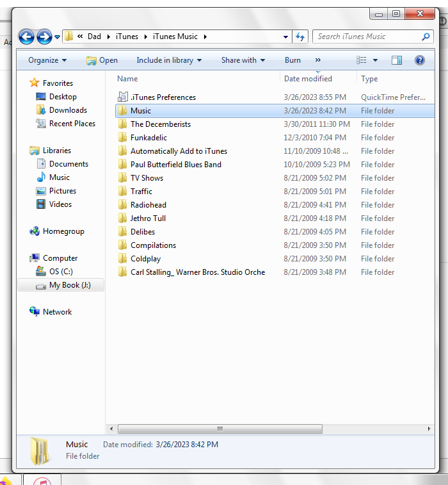This screenshot has width=448, height=485.
Task: Show additional toolbar commands chevron
Action: (x=318, y=60)
